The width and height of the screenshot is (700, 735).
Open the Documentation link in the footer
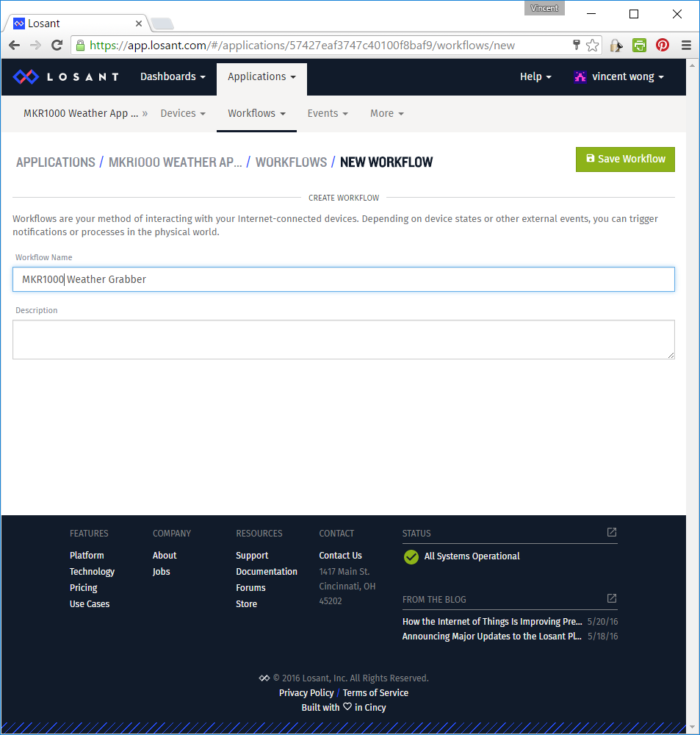tap(267, 571)
